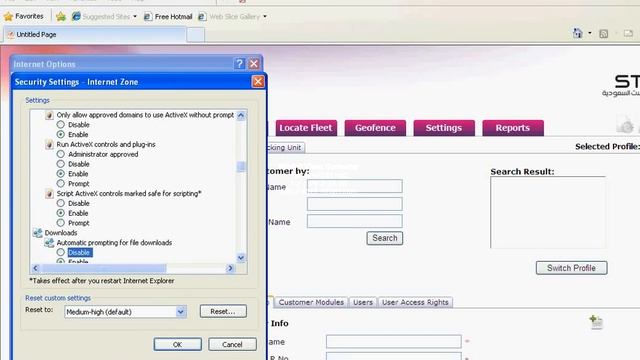Screen dimensions: 640x360
Task: Select Administrator approved for Run ActiveX
Action: pos(61,154)
